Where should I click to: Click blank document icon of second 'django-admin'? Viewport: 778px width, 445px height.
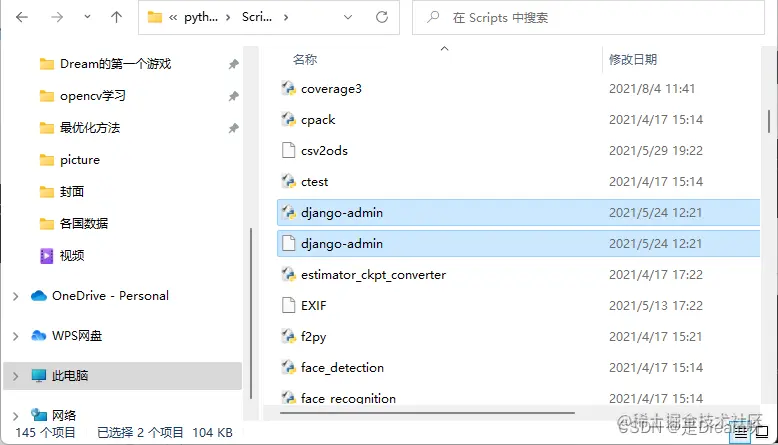[x=288, y=243]
